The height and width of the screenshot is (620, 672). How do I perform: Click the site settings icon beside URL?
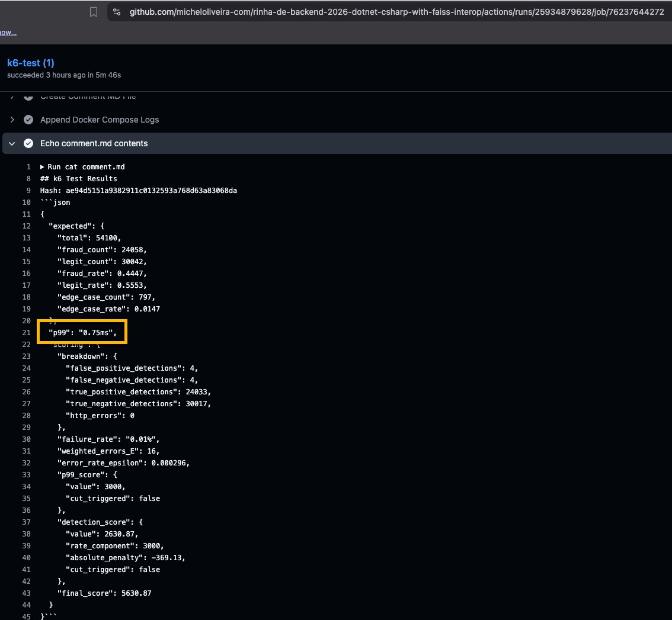click(117, 12)
